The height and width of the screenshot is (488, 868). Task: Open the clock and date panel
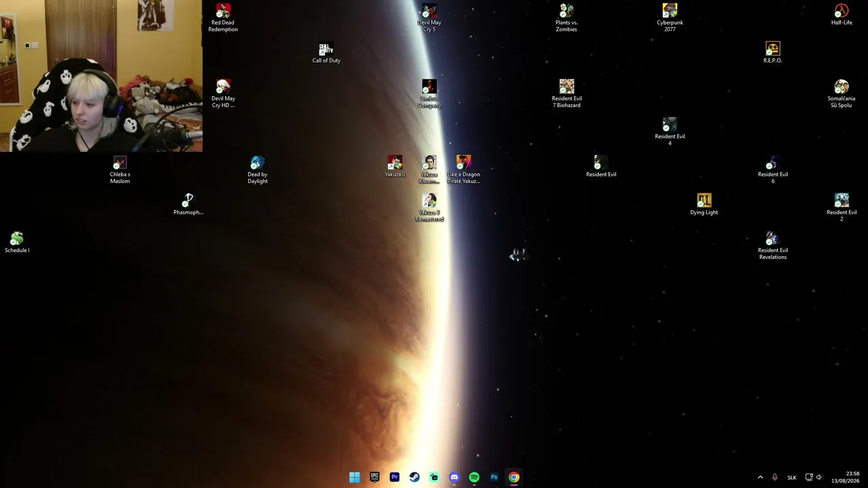click(845, 477)
